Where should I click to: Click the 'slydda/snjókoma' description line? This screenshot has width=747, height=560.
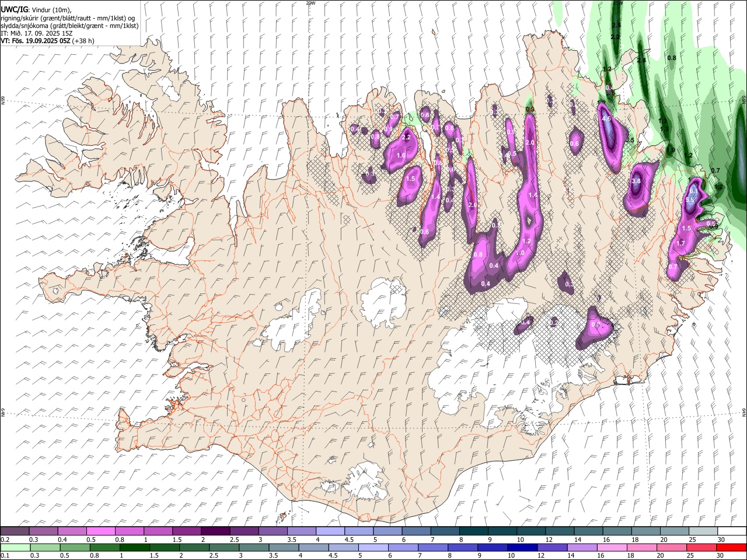coord(69,26)
